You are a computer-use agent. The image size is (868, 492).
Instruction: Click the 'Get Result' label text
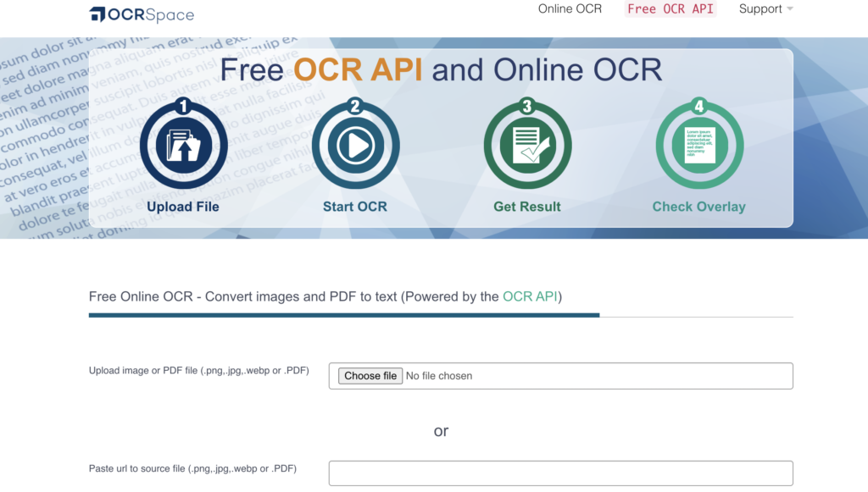click(x=527, y=207)
